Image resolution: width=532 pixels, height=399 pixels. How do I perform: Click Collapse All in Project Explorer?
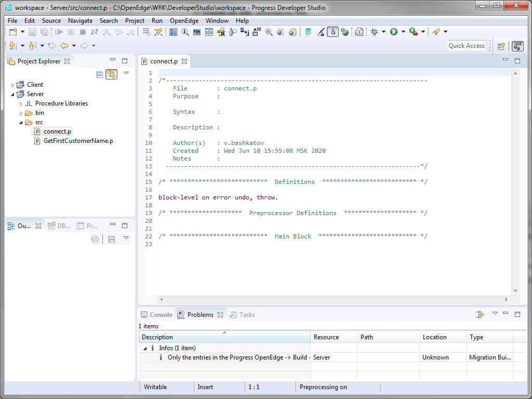pos(99,74)
